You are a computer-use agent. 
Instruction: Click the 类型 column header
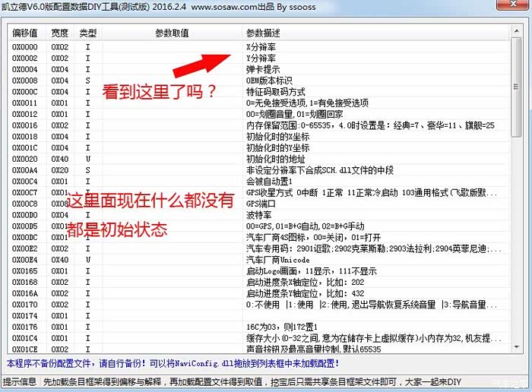pos(88,33)
